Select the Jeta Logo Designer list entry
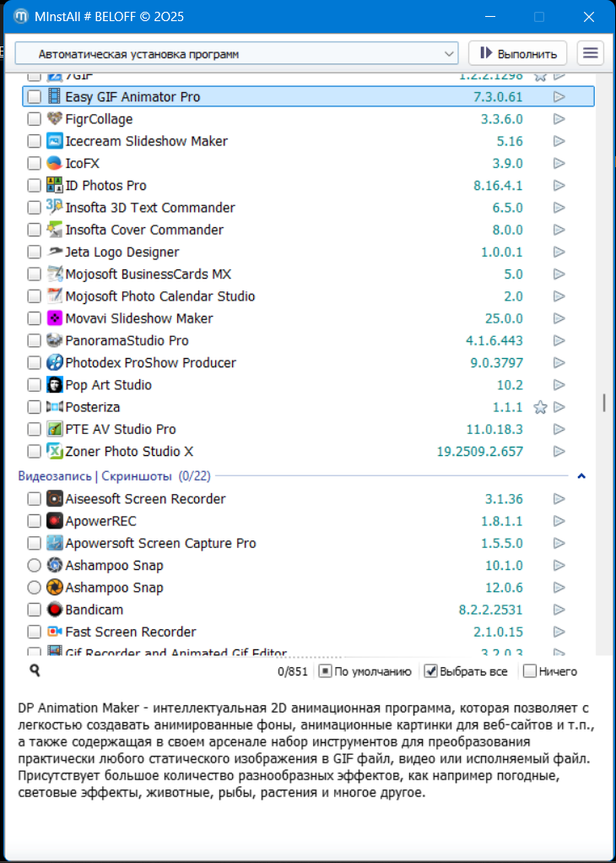616x863 pixels. (x=122, y=252)
